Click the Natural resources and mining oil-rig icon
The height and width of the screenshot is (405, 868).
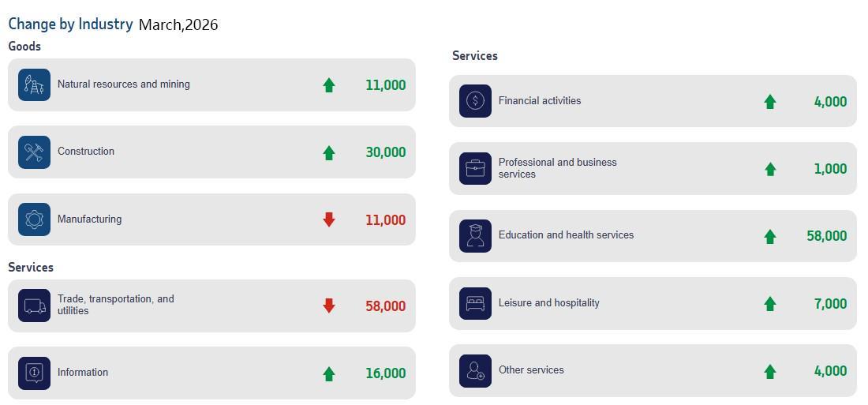pyautogui.click(x=34, y=84)
